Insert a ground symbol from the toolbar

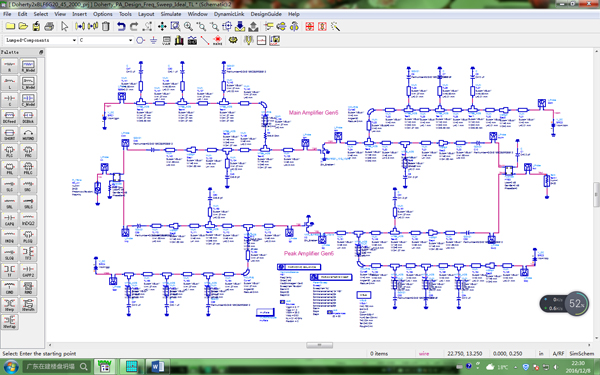(153, 40)
